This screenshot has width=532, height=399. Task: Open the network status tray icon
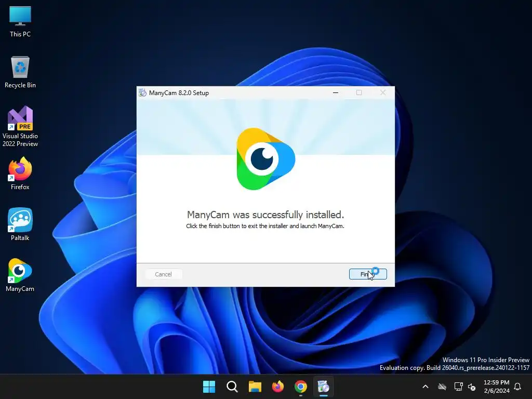click(458, 387)
